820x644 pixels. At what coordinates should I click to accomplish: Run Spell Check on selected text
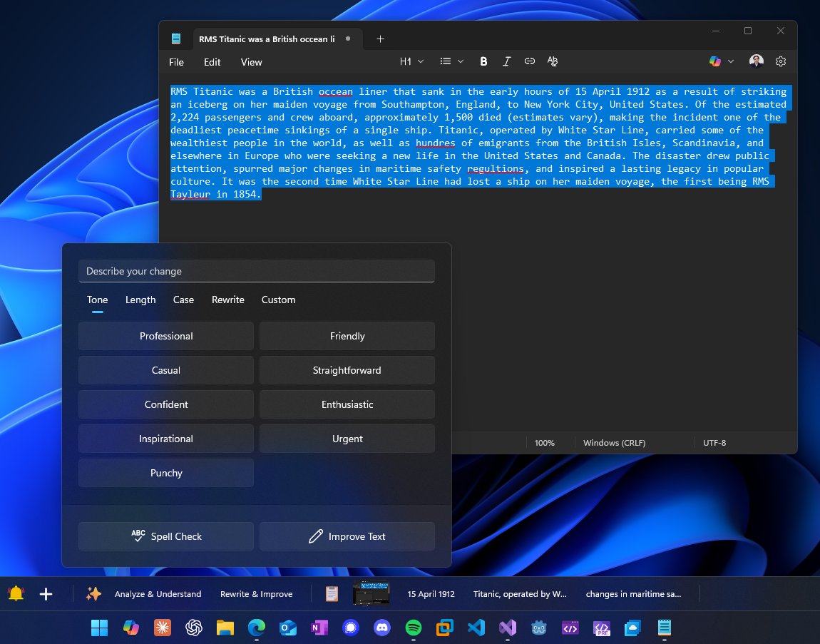click(166, 536)
